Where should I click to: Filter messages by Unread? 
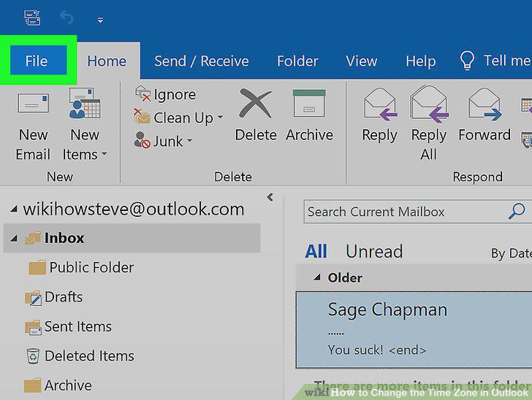click(374, 252)
